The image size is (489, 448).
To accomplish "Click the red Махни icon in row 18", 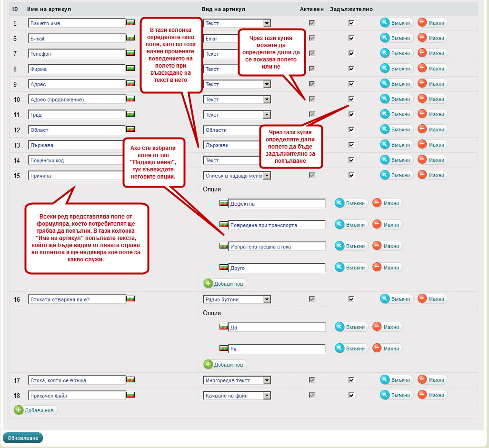I will 423,395.
